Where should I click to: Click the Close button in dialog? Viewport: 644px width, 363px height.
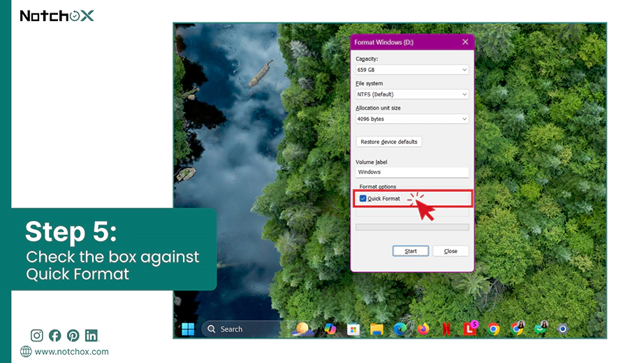[x=451, y=251]
